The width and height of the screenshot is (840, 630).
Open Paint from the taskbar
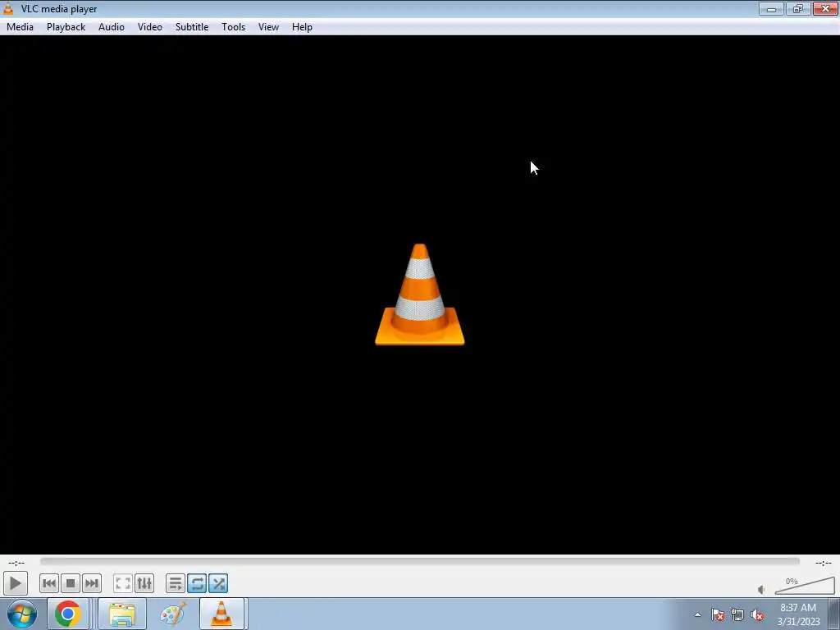[173, 614]
